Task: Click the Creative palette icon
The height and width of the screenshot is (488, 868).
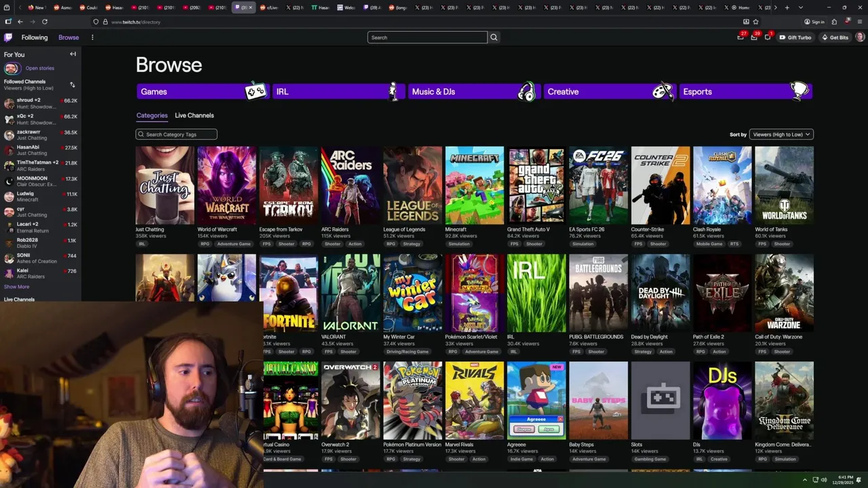Action: [663, 91]
